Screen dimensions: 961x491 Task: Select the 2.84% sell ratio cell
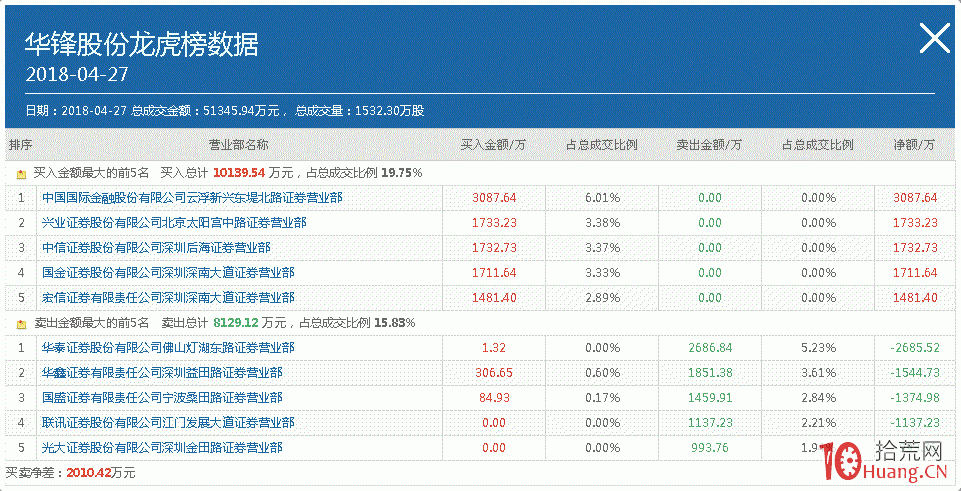tap(818, 398)
